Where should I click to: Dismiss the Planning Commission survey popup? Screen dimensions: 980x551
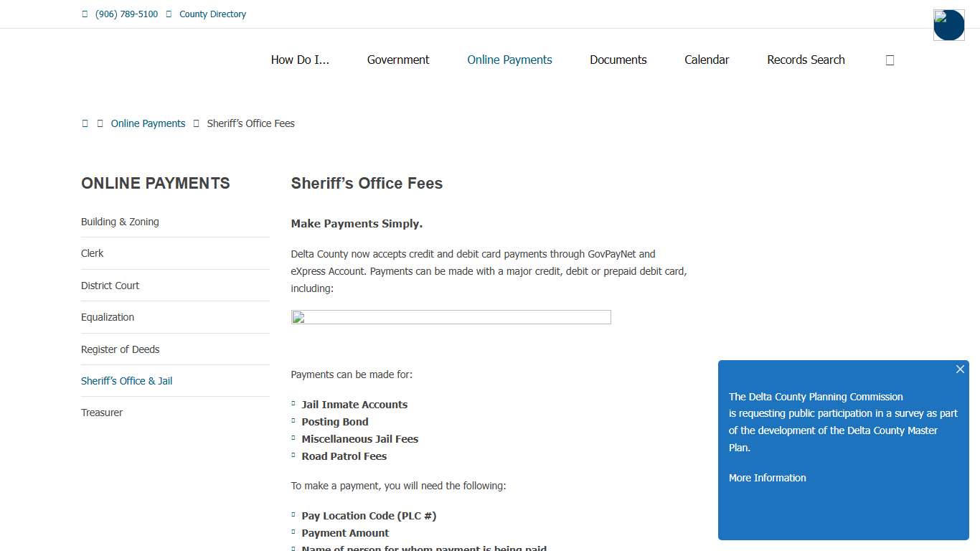pyautogui.click(x=960, y=369)
